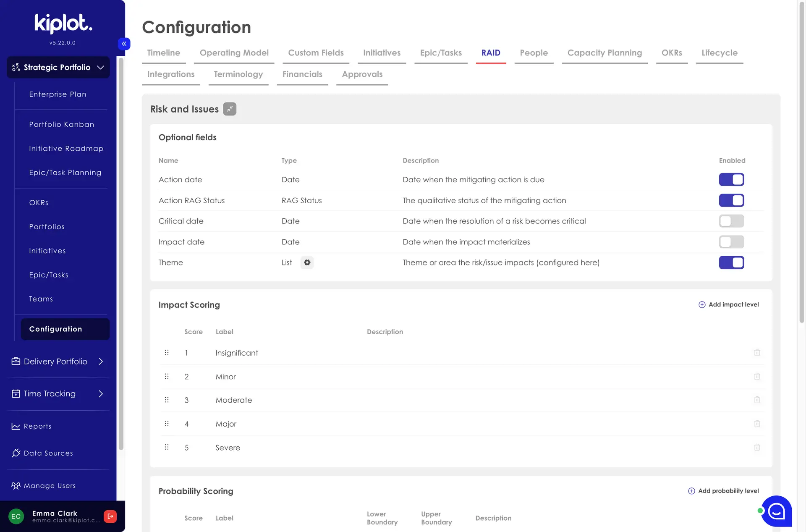The width and height of the screenshot is (806, 532).
Task: Click the red logout icon
Action: pos(110,516)
